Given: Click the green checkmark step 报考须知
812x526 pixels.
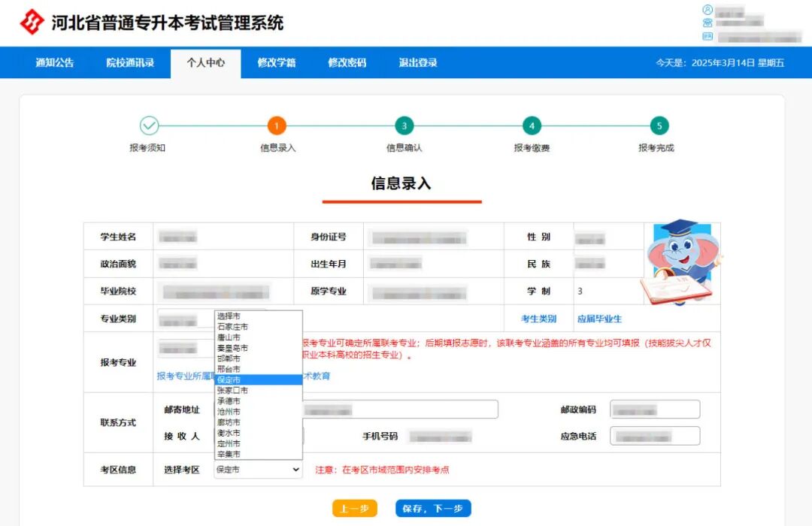Looking at the screenshot, I should [149, 126].
